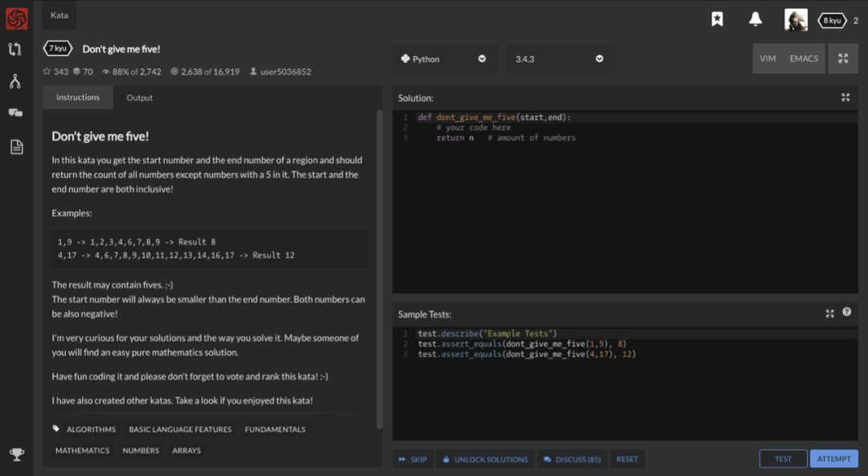Toggle fullscreen layout button beside EMACS
The image size is (868, 476).
pos(843,59)
